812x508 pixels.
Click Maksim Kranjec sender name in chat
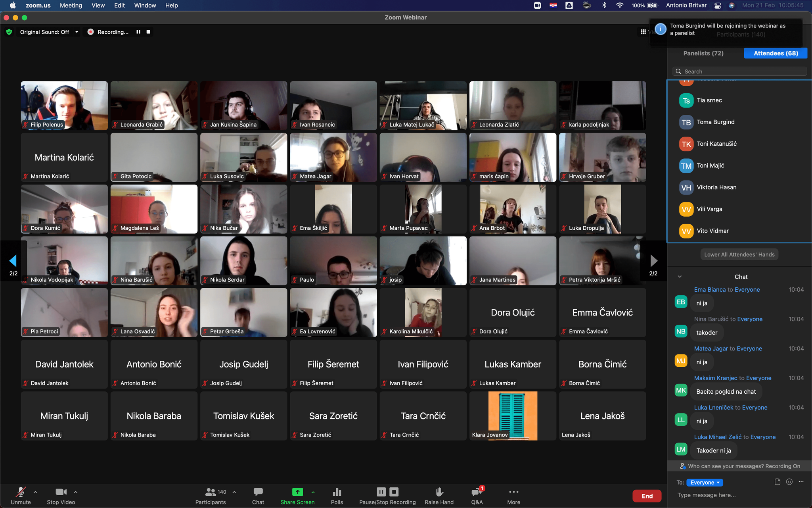(x=715, y=378)
